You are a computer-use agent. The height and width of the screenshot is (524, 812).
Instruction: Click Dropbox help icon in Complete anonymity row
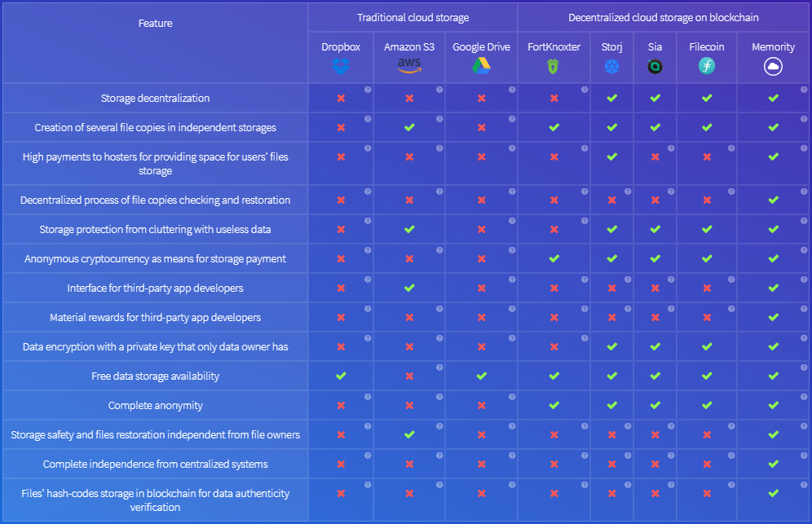(368, 397)
